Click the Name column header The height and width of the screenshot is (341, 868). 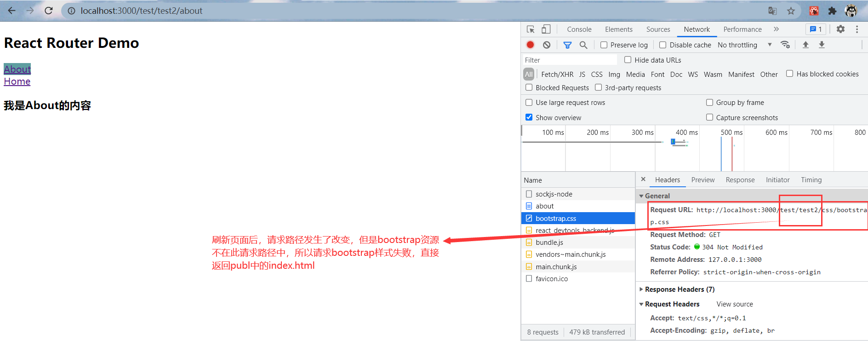tap(578, 180)
